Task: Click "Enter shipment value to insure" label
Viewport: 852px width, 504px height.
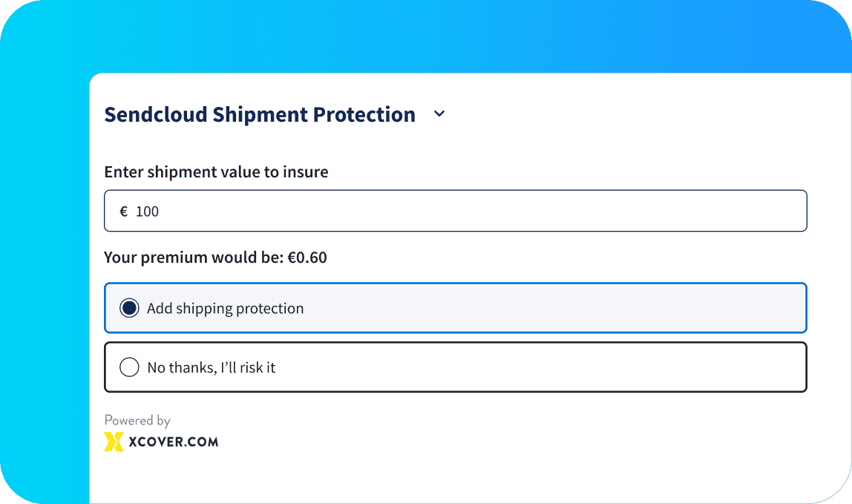Action: pos(216,172)
